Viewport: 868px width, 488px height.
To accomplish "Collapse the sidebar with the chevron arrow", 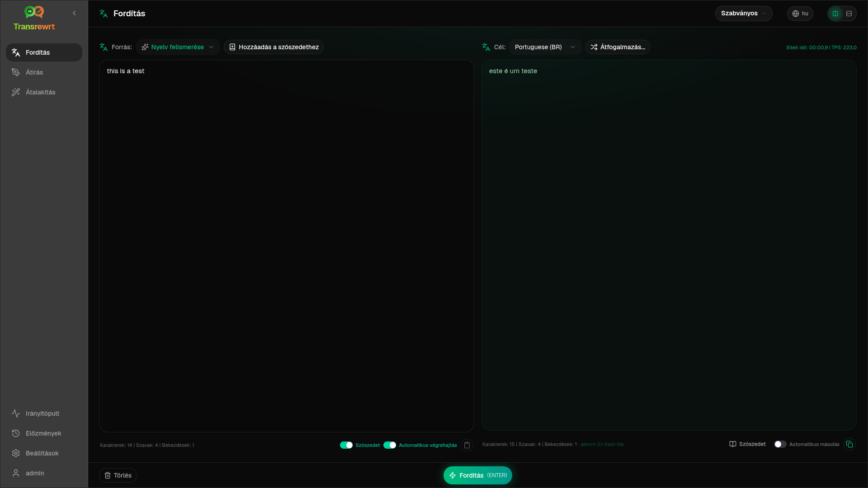I will click(x=74, y=13).
